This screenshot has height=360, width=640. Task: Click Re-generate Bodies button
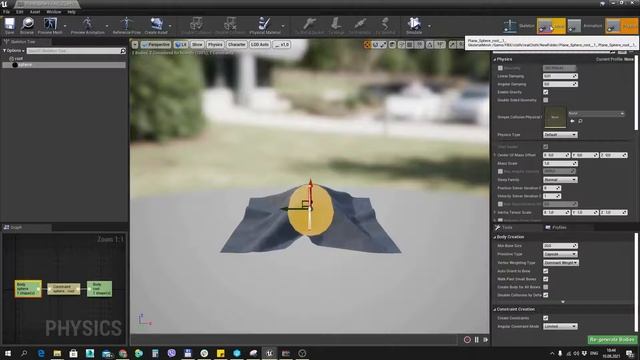click(612, 340)
